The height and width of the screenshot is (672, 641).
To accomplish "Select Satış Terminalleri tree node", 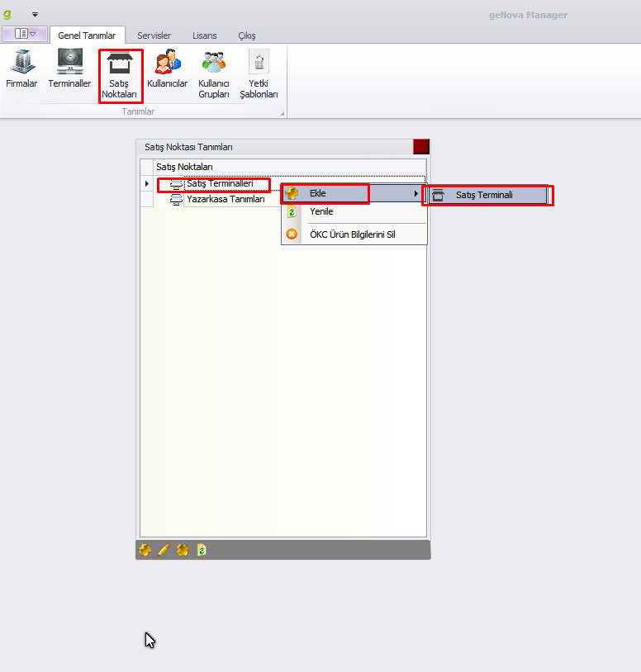I will pos(220,184).
